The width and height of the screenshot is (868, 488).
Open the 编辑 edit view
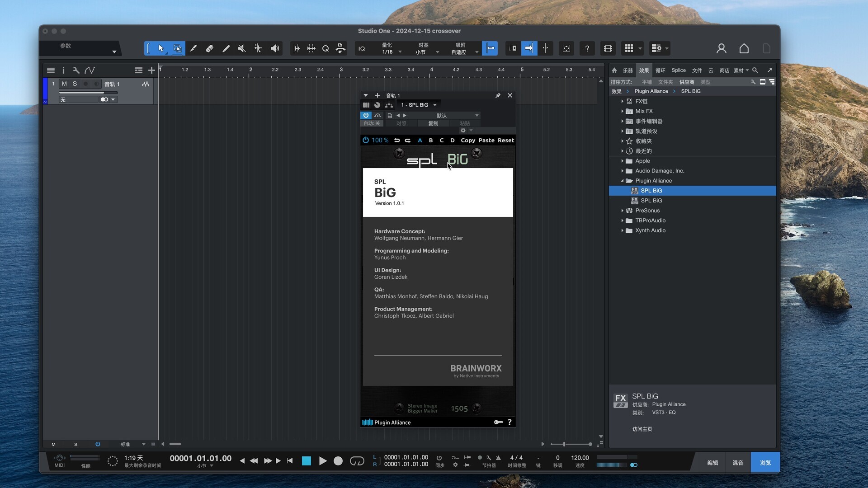712,463
